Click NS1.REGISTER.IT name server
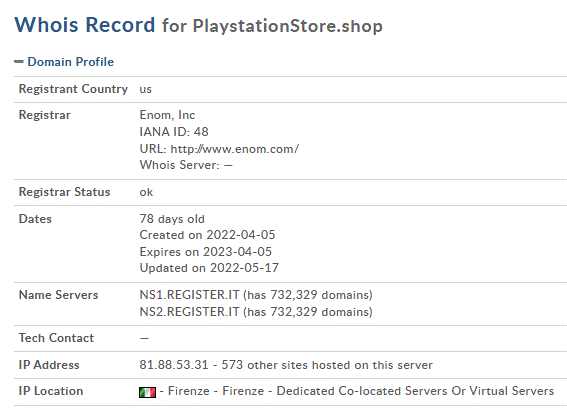 pos(189,295)
